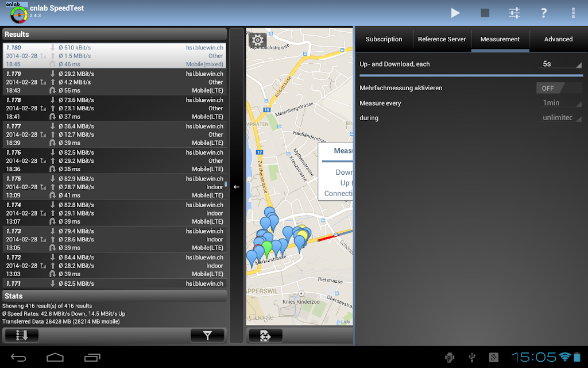The image size is (588, 368).
Task: Start a speed test with the play icon
Action: coord(455,13)
